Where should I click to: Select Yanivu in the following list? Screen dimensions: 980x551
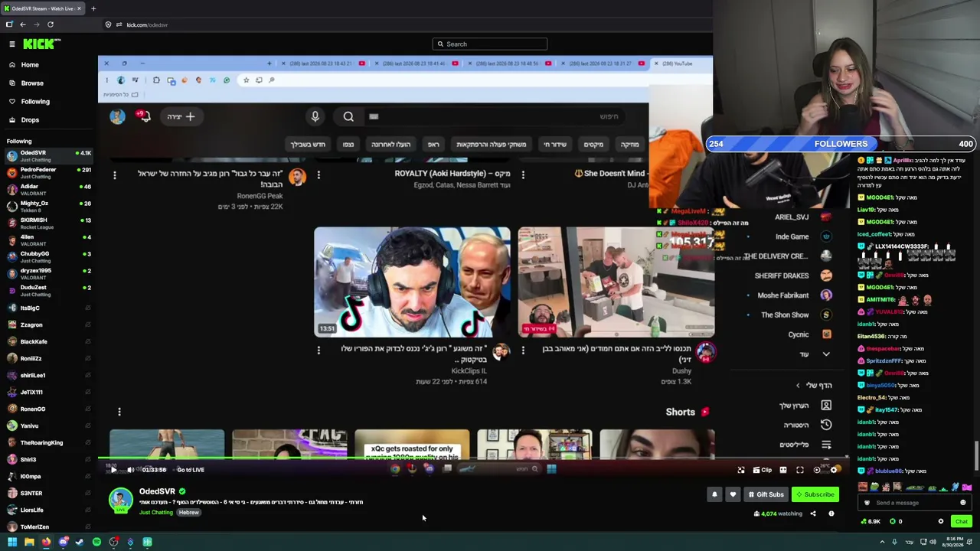(x=49, y=426)
